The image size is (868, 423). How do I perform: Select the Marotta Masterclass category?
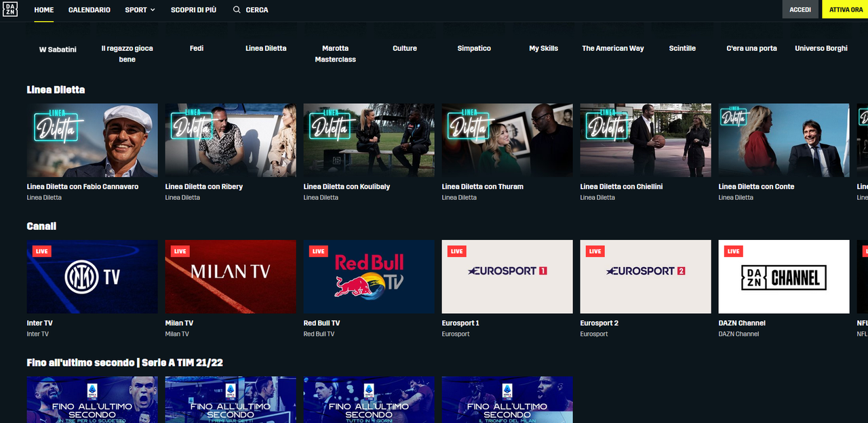pyautogui.click(x=335, y=54)
